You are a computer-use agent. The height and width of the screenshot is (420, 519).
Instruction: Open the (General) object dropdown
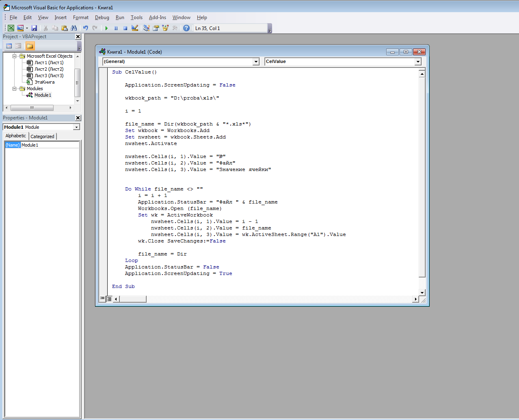[256, 62]
